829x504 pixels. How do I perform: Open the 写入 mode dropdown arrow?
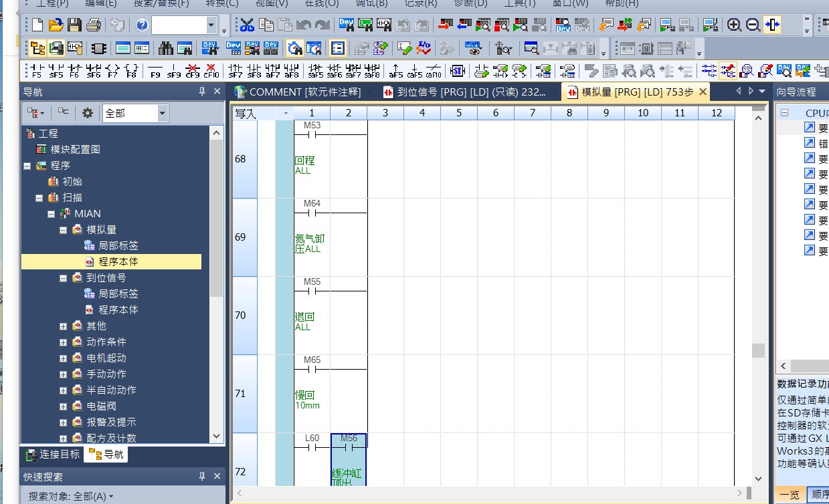coord(286,114)
